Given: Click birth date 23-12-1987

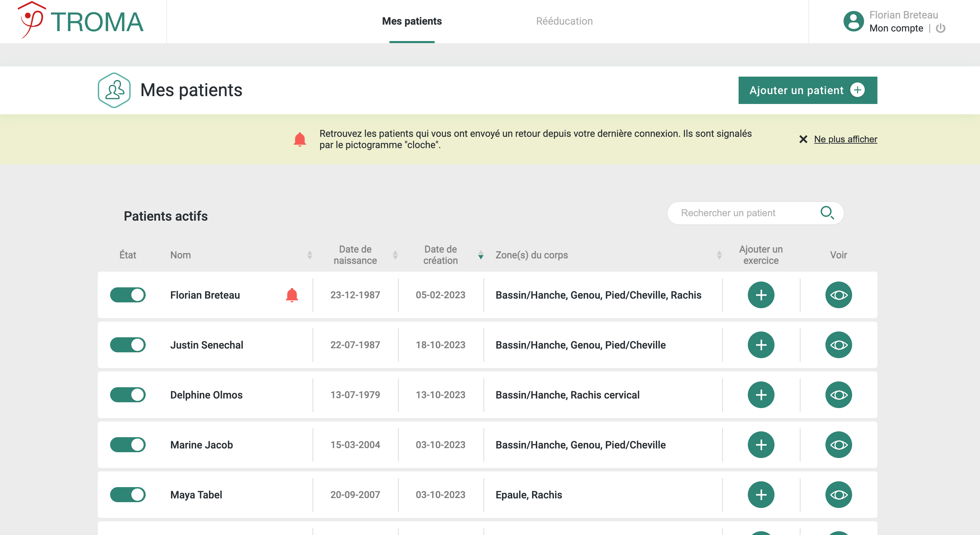Looking at the screenshot, I should point(355,295).
